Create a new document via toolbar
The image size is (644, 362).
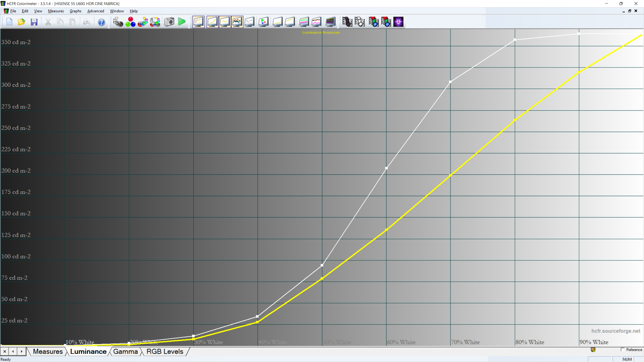click(x=9, y=22)
